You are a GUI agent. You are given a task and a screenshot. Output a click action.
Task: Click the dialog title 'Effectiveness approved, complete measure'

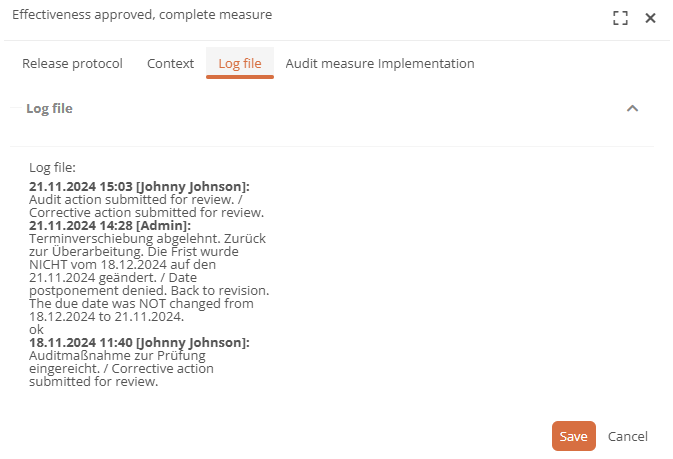coord(141,15)
